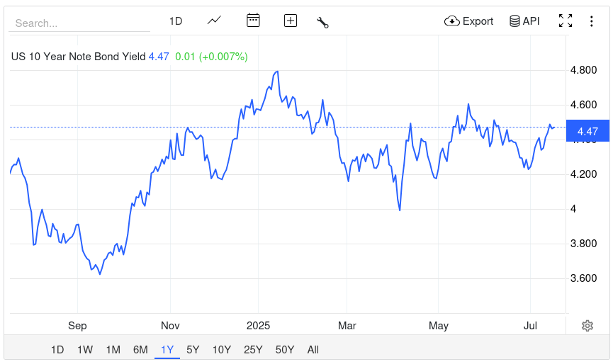
Task: Open the calendar date range picker
Action: [x=253, y=21]
